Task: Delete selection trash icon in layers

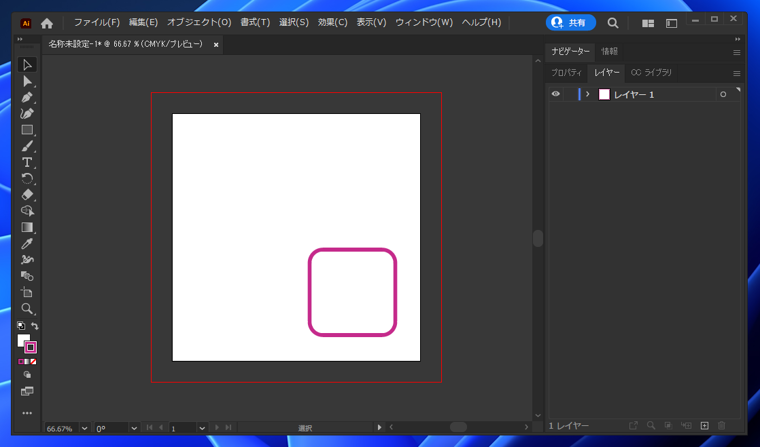Action: click(x=722, y=426)
